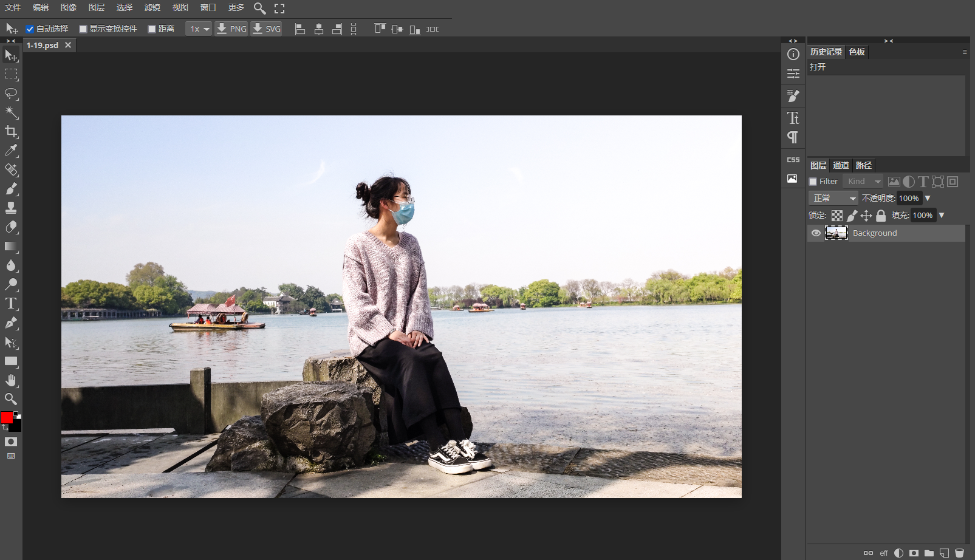Open the 正常 blend mode dropdown
The width and height of the screenshot is (975, 560).
tap(833, 199)
